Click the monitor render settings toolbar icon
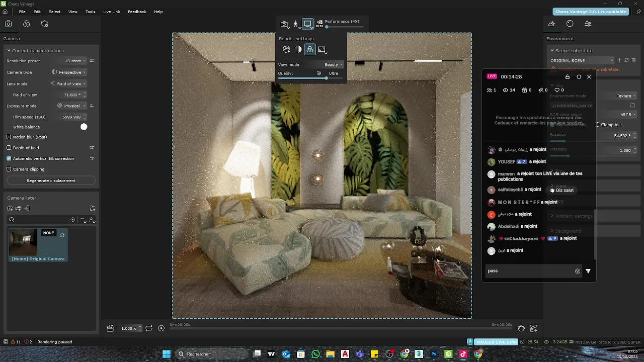This screenshot has width=644, height=362. 308,24
